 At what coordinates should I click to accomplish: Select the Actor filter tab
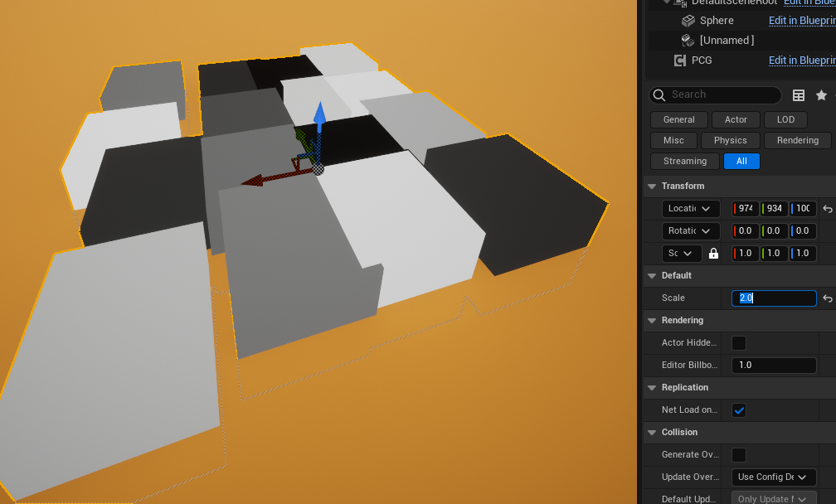point(736,120)
